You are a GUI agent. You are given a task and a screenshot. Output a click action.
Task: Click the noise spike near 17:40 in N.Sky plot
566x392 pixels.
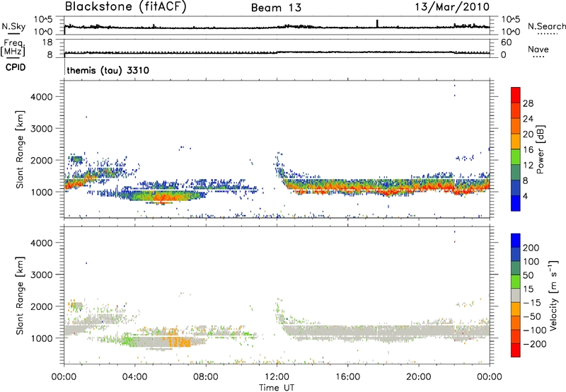(377, 23)
